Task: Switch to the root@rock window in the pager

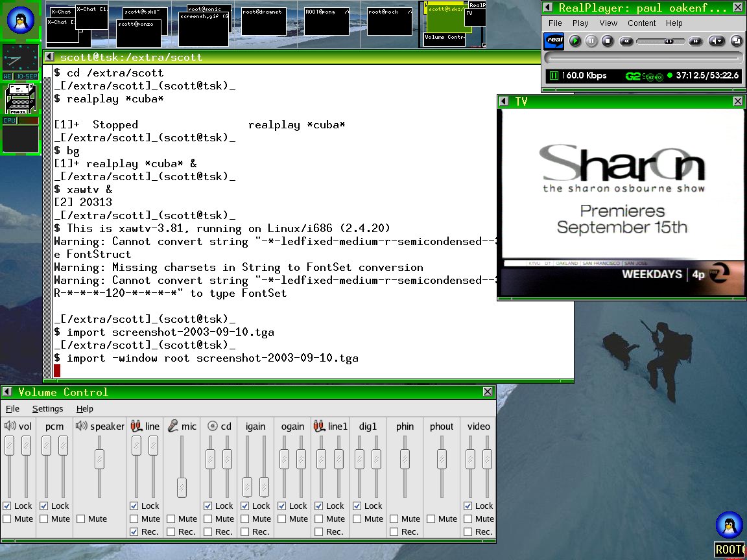Action: click(390, 21)
